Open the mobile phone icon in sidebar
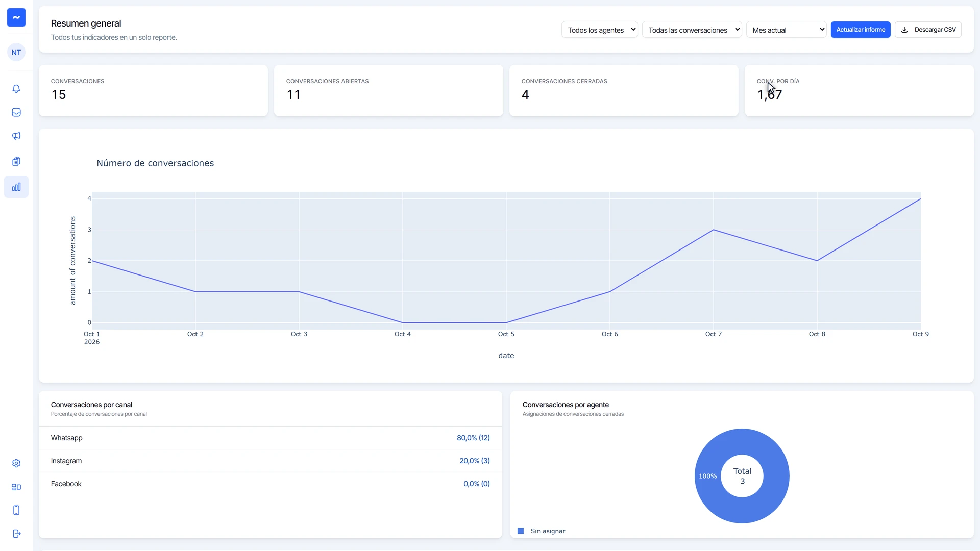Image resolution: width=980 pixels, height=551 pixels. 16,510
